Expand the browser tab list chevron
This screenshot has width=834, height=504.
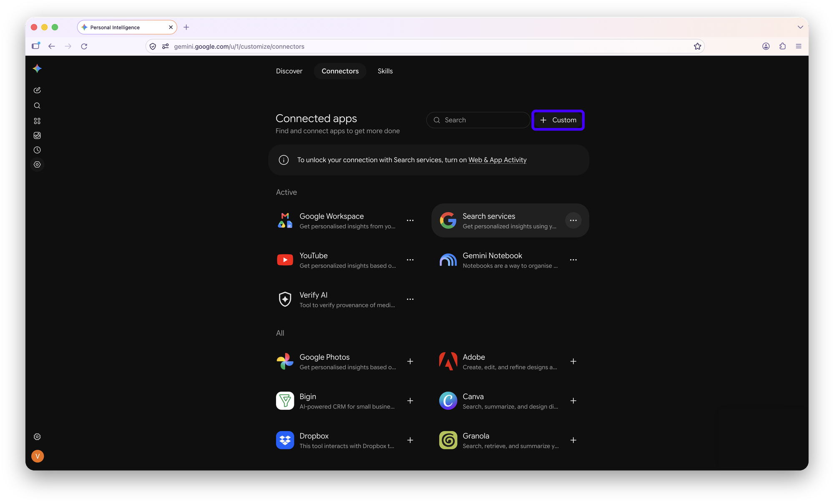tap(800, 27)
